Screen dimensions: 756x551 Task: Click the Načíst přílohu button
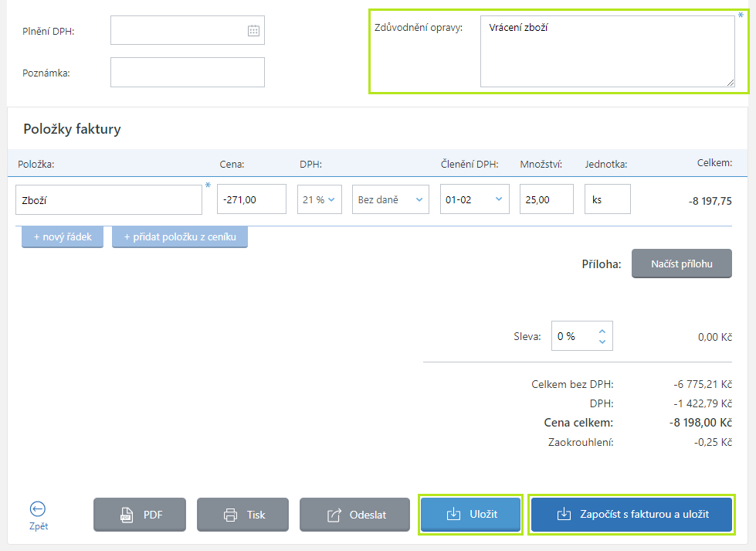point(681,264)
